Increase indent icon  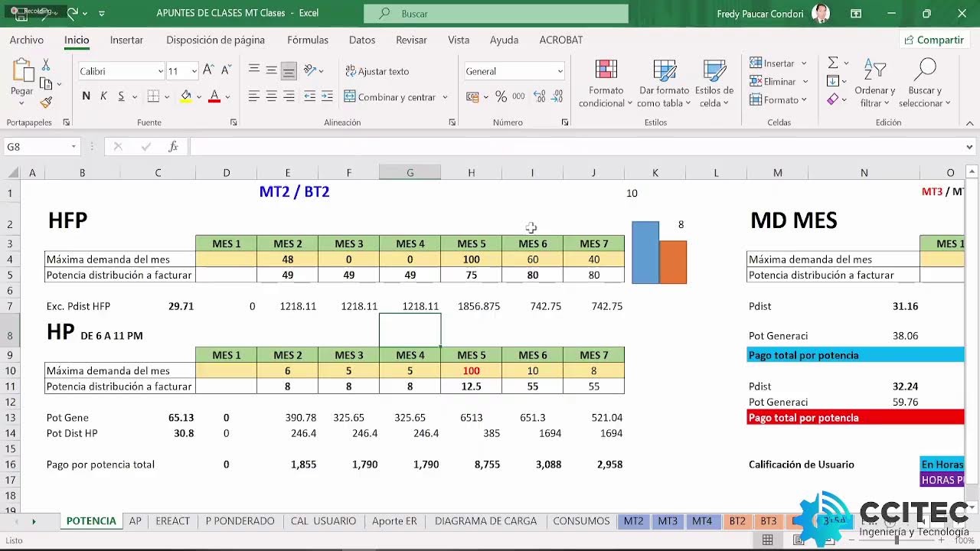[x=327, y=96]
